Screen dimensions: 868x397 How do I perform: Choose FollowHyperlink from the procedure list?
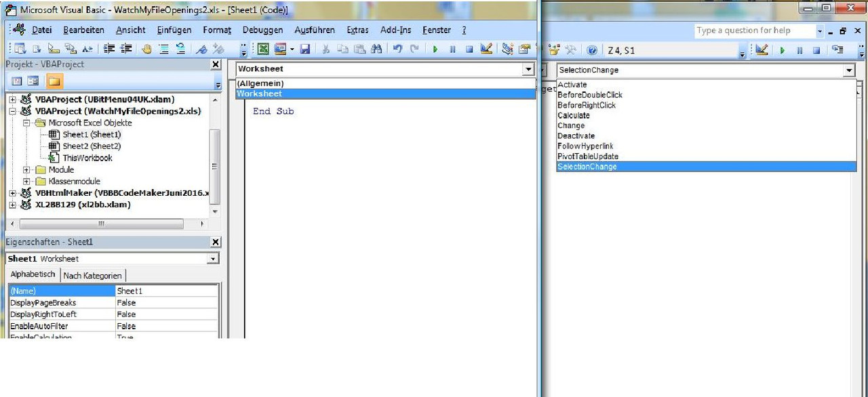tap(706, 146)
